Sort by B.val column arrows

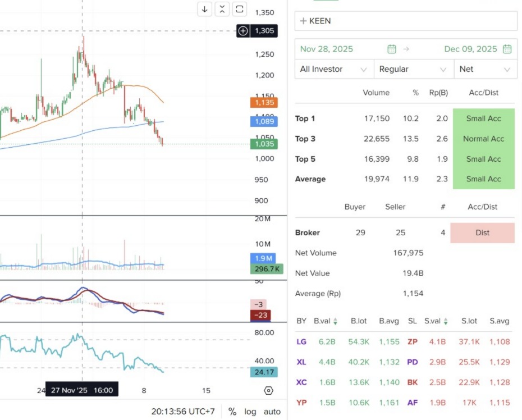(x=335, y=322)
